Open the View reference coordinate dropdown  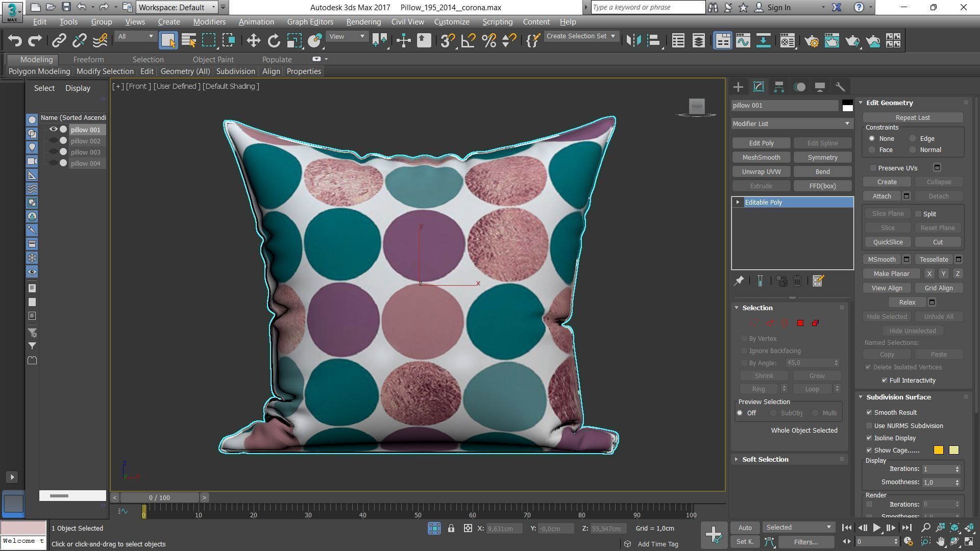click(347, 36)
